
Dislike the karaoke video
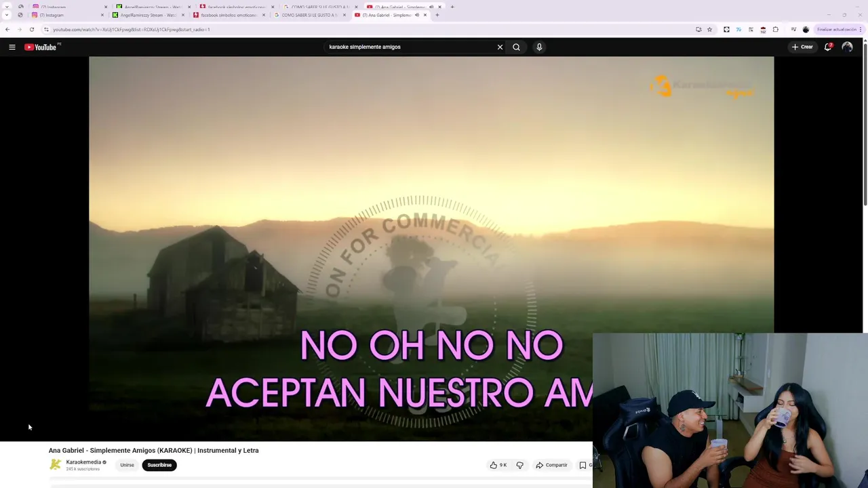[x=519, y=465]
